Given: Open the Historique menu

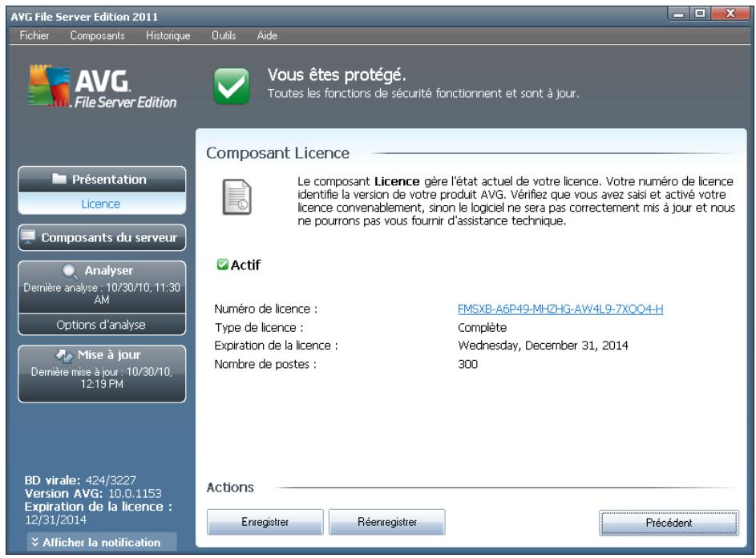Looking at the screenshot, I should pos(168,35).
